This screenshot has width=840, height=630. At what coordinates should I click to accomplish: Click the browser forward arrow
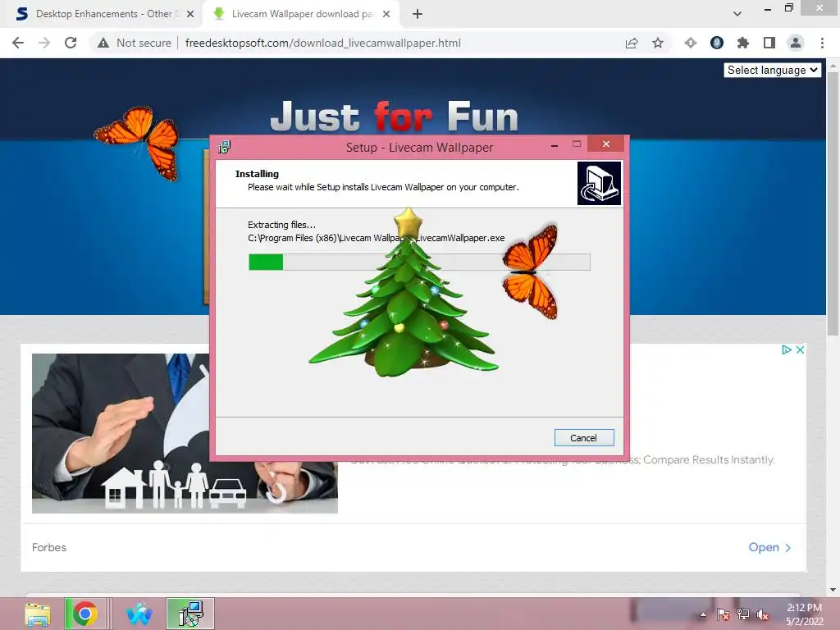pos(44,43)
